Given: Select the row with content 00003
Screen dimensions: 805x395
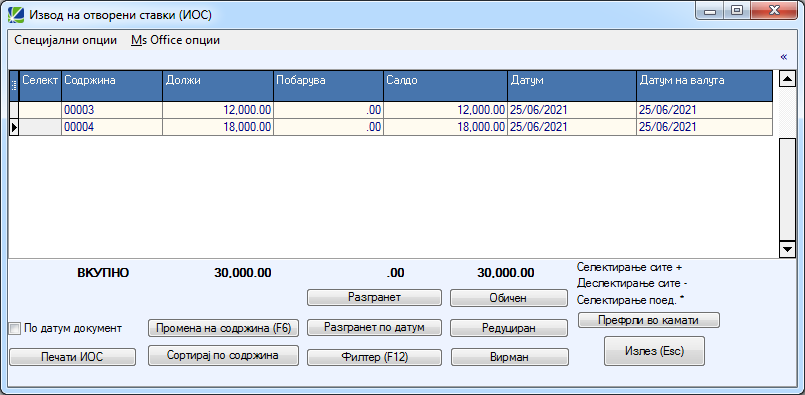Looking at the screenshot, I should [x=391, y=110].
